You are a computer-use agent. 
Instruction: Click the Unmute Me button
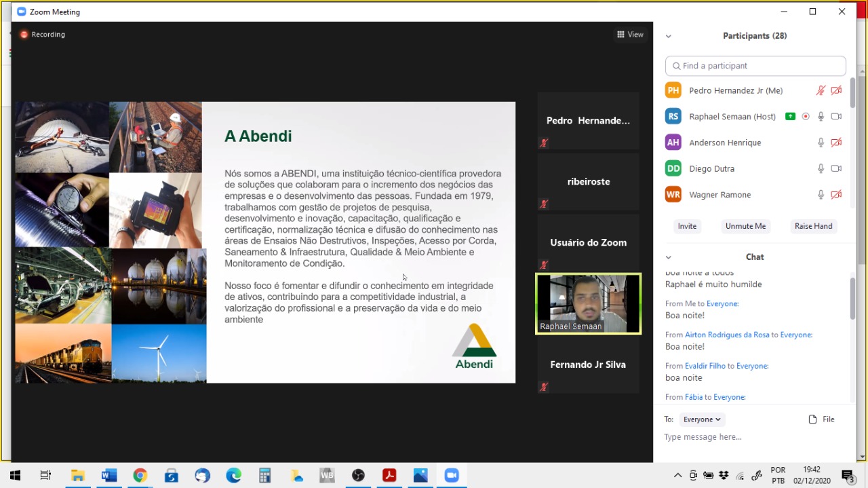(745, 226)
